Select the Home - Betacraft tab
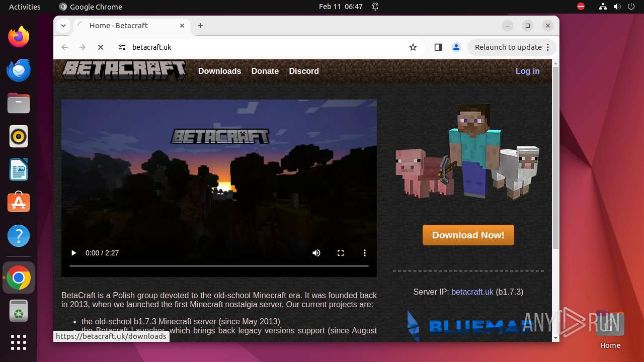The height and width of the screenshot is (362, 644). (x=131, y=26)
